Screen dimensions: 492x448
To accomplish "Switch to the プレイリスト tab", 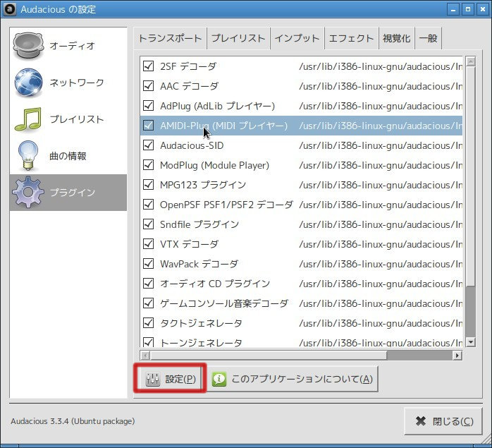I will tap(238, 38).
